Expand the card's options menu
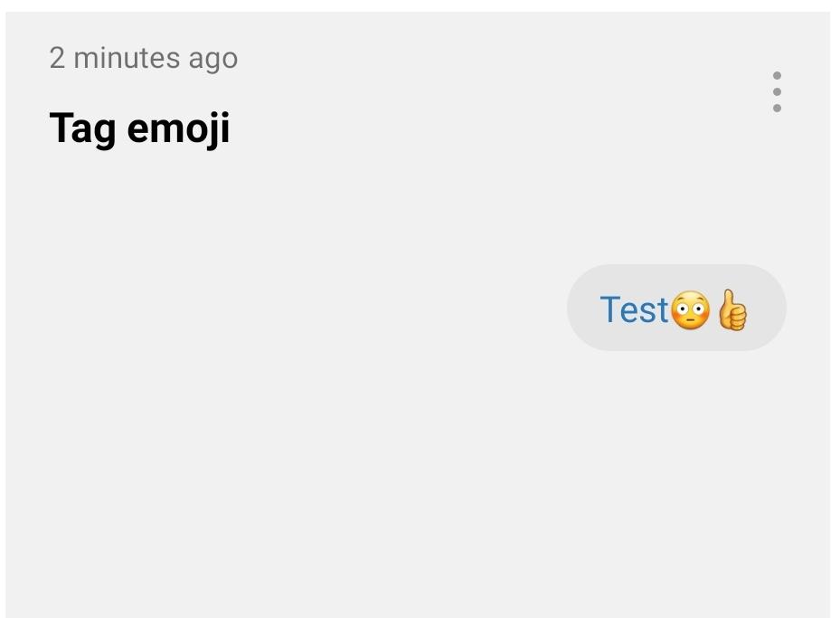 [x=777, y=92]
